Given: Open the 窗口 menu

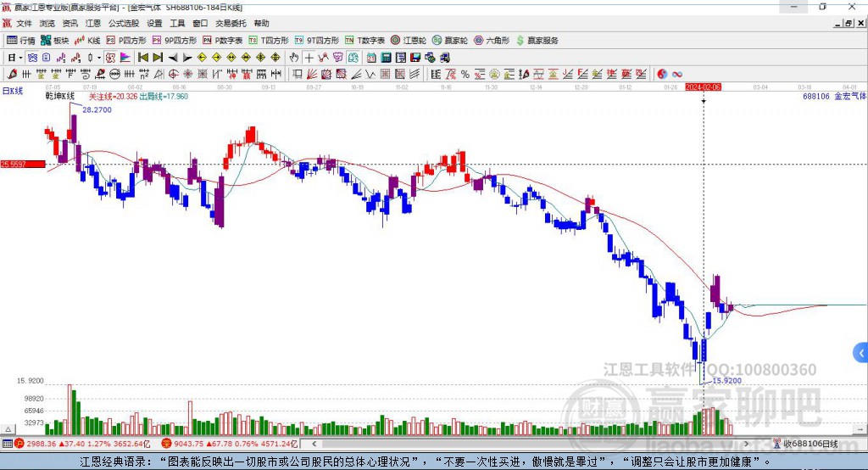Looking at the screenshot, I should tap(200, 23).
